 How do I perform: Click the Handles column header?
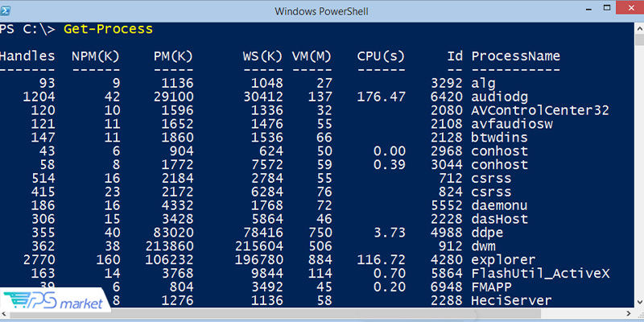point(27,56)
